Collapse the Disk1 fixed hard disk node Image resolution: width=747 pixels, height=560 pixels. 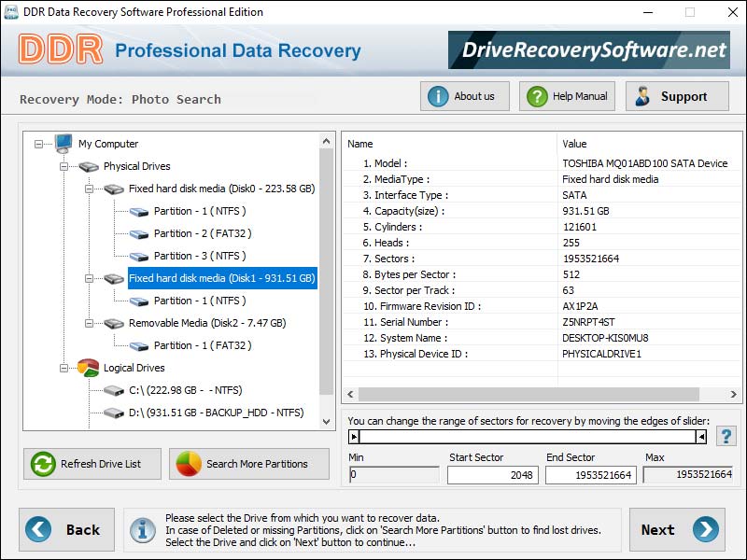pos(89,278)
